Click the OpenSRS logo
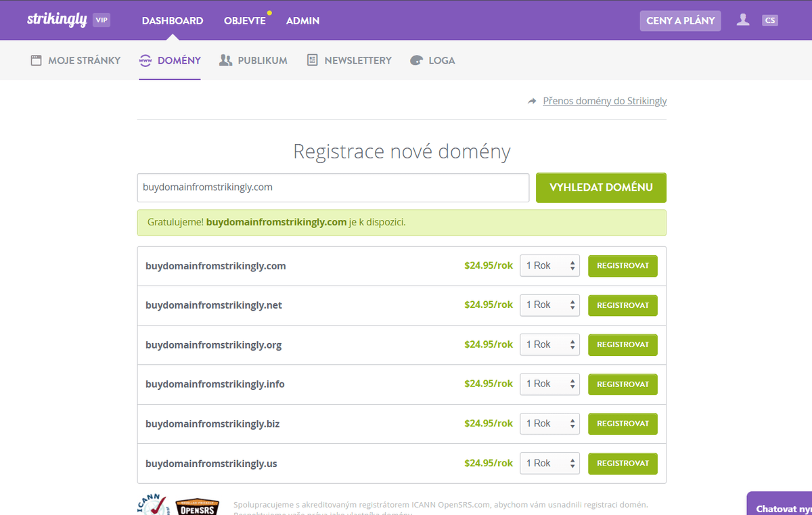Image resolution: width=812 pixels, height=515 pixels. 197,507
